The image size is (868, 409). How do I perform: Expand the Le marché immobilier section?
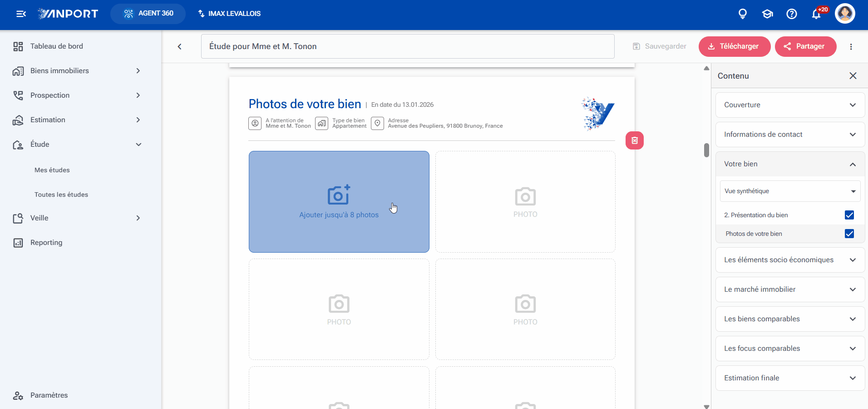790,289
